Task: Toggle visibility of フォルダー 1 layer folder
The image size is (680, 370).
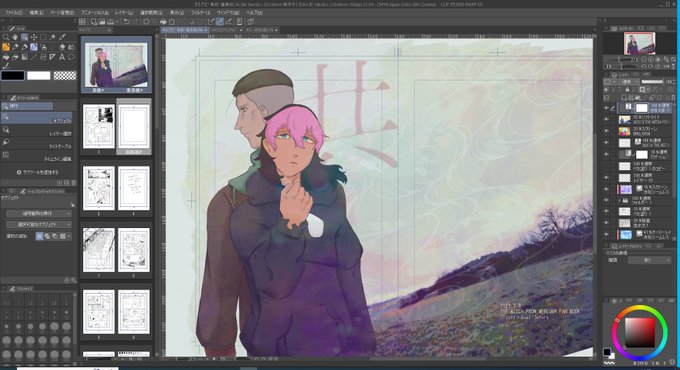Action: coord(606,200)
